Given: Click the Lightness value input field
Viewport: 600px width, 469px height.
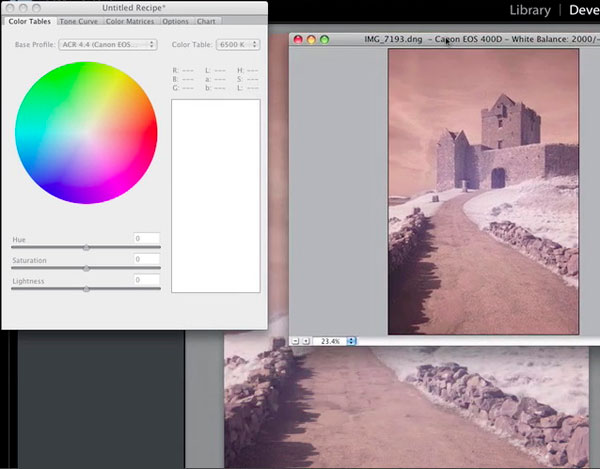Looking at the screenshot, I should 146,280.
